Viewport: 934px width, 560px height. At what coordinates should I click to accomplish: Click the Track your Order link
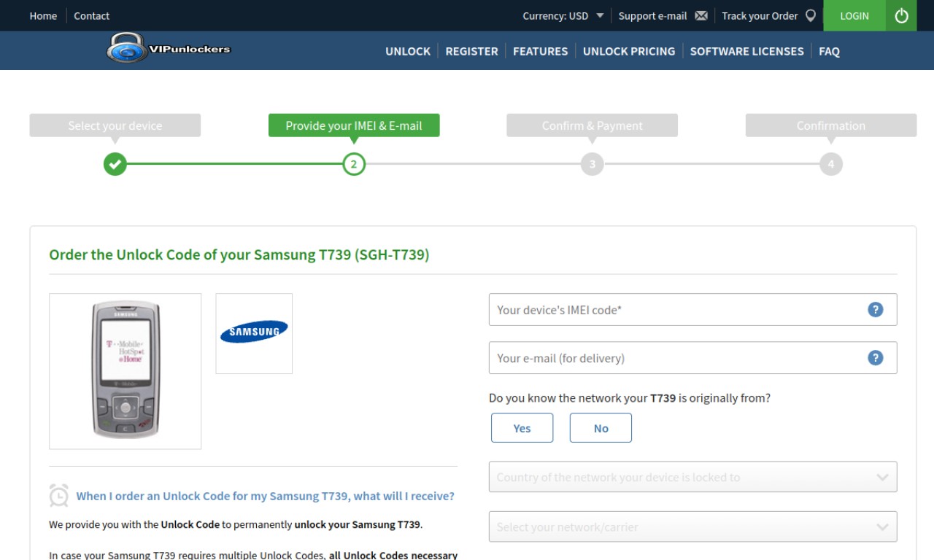point(760,15)
